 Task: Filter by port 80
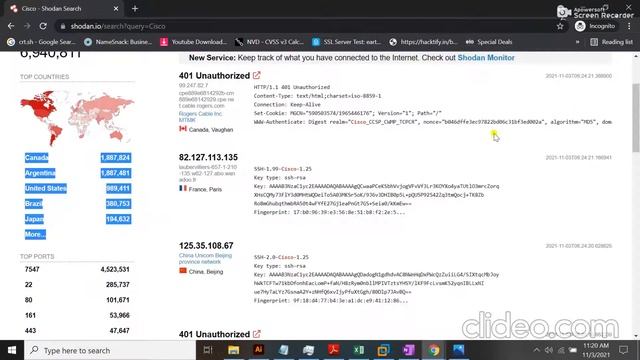click(28, 300)
